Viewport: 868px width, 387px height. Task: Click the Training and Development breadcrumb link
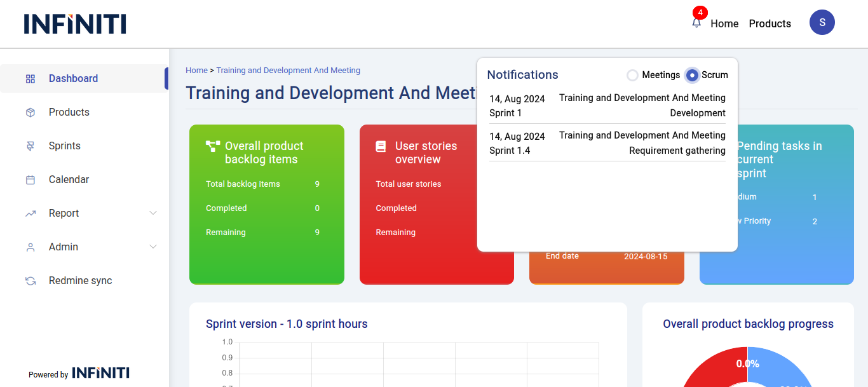[x=288, y=71]
